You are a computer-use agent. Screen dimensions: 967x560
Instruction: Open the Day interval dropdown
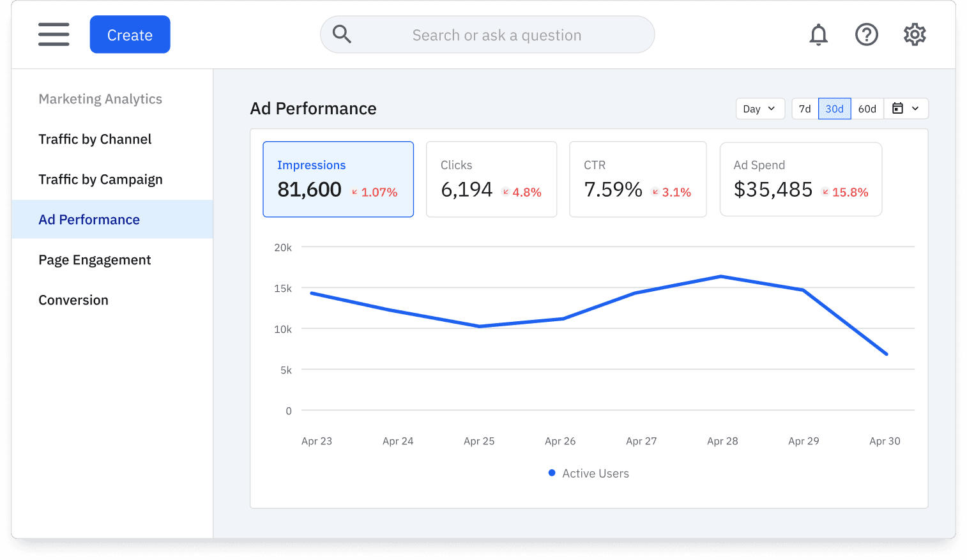pos(759,109)
